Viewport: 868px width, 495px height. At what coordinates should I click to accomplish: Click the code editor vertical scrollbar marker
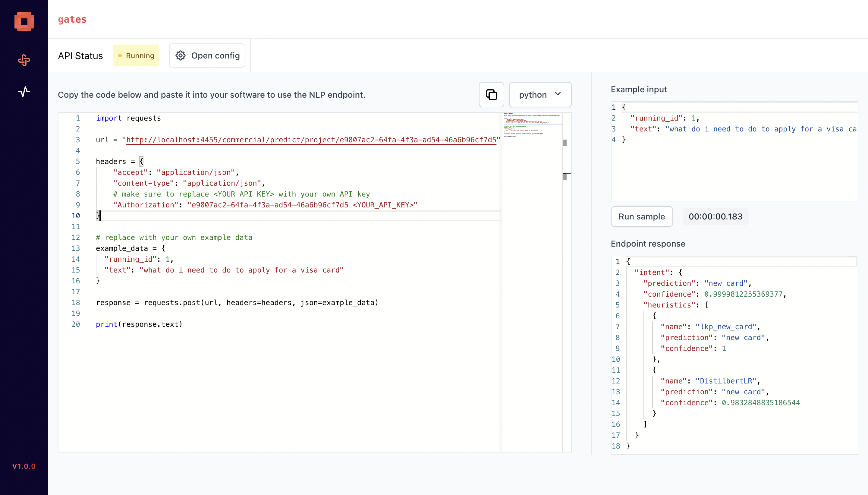coord(565,143)
